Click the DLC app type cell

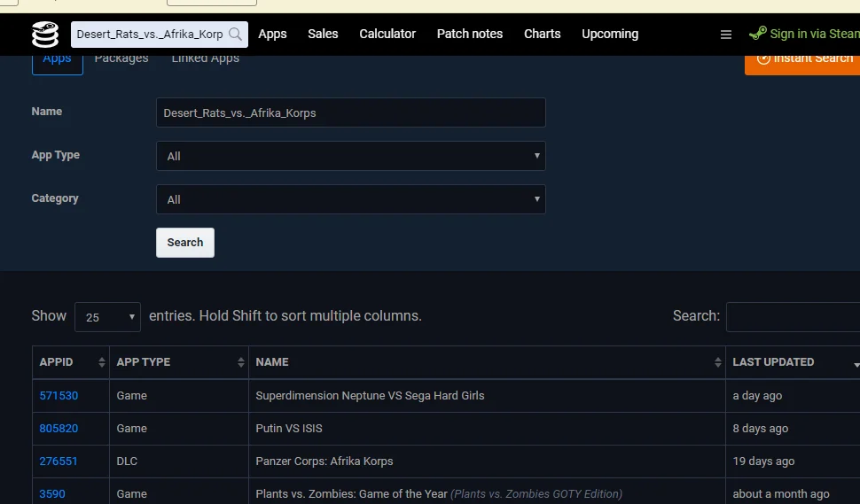[179, 461]
